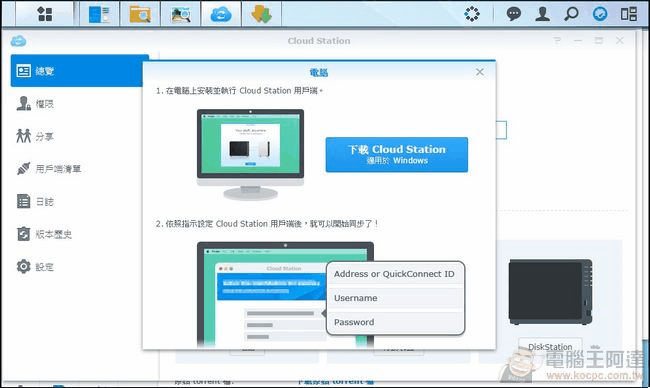650x388 pixels.
Task: Open Download Station taskbar icon
Action: 262,14
